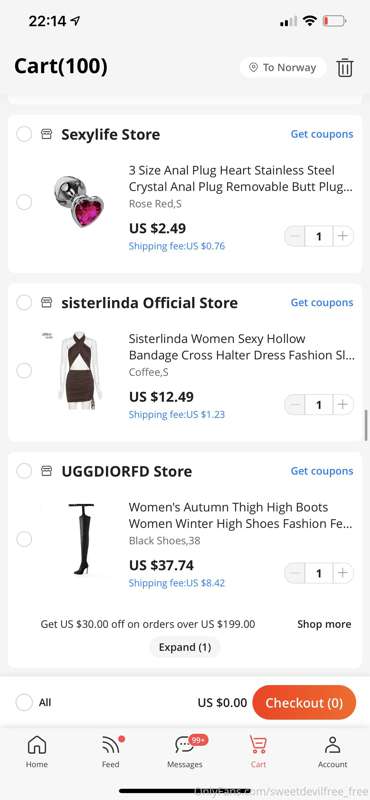This screenshot has width=370, height=800.
Task: Open the Feed tab icon
Action: click(111, 751)
